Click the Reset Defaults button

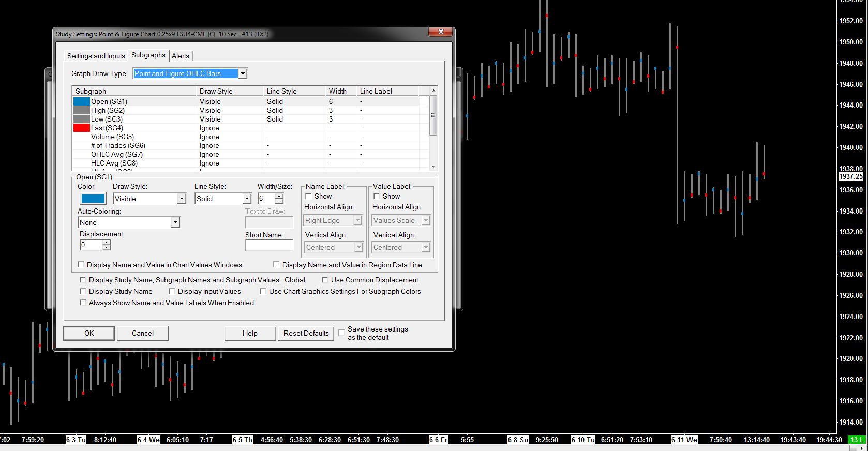306,333
